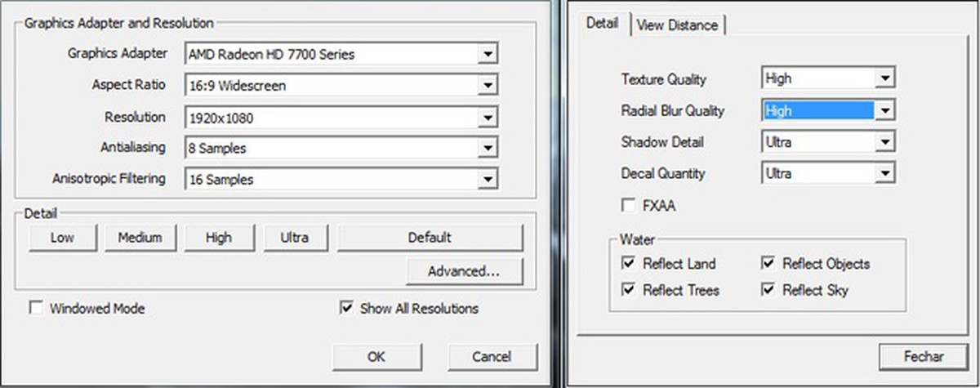Uncheck Show All Resolutions
The image size is (980, 388).
(x=346, y=309)
